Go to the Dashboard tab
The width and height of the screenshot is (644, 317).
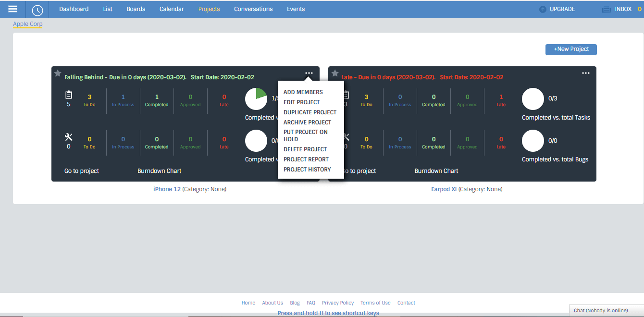(74, 9)
